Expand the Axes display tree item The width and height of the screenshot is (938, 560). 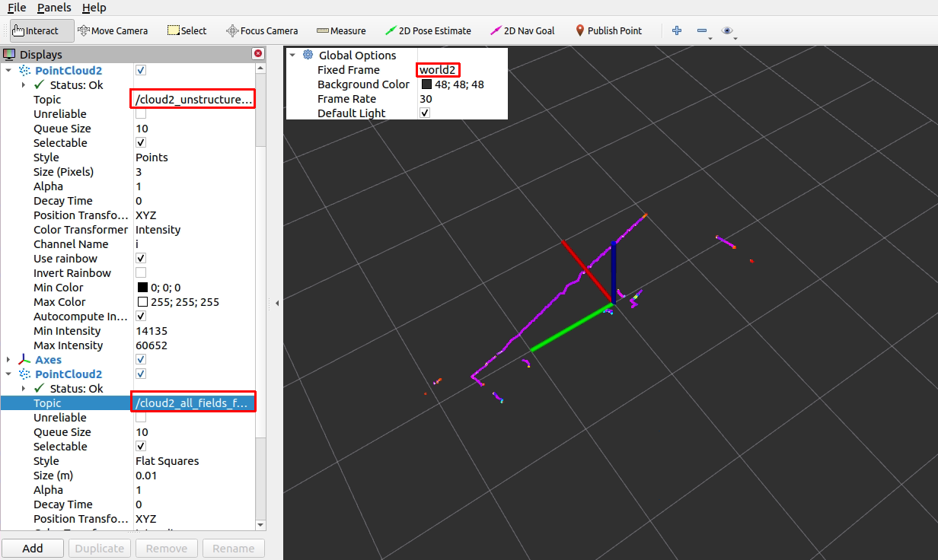coord(8,360)
